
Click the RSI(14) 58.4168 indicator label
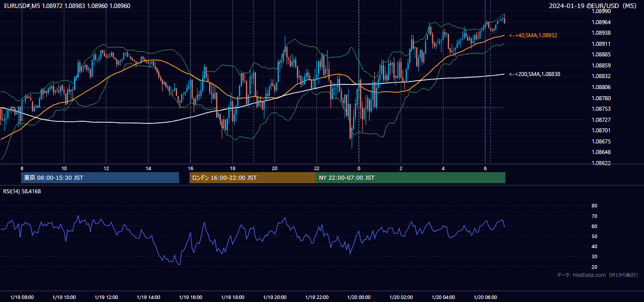(22, 191)
